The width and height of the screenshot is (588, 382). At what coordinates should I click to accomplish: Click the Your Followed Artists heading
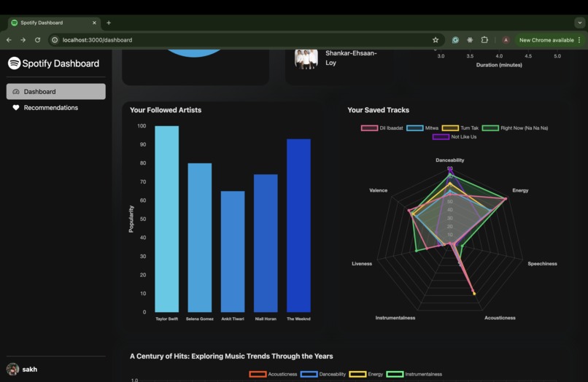[166, 110]
